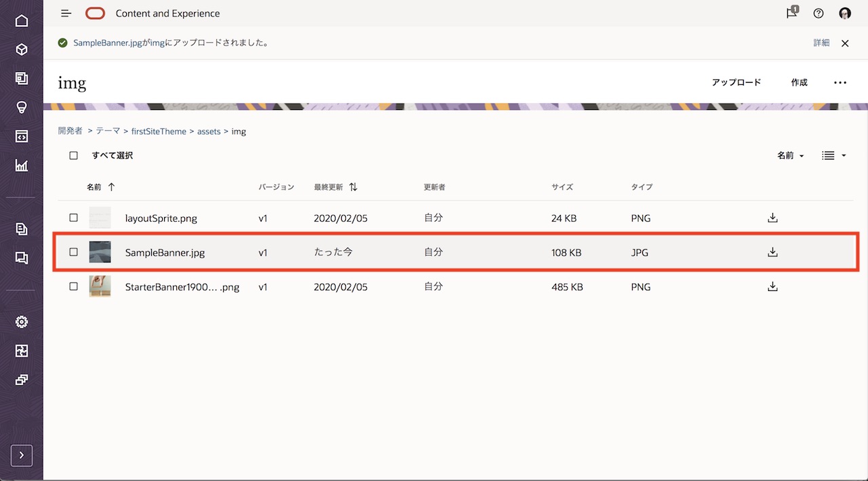Open the 作成 create menu
Screen dimensions: 868x481
[799, 83]
